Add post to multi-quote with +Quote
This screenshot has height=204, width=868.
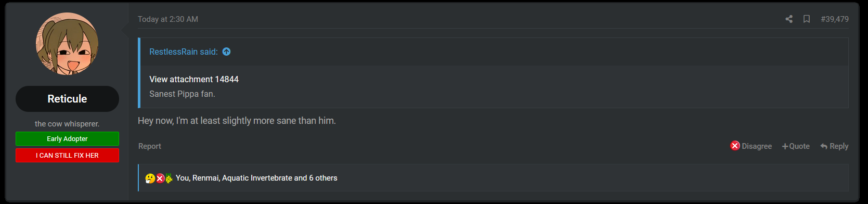click(796, 146)
